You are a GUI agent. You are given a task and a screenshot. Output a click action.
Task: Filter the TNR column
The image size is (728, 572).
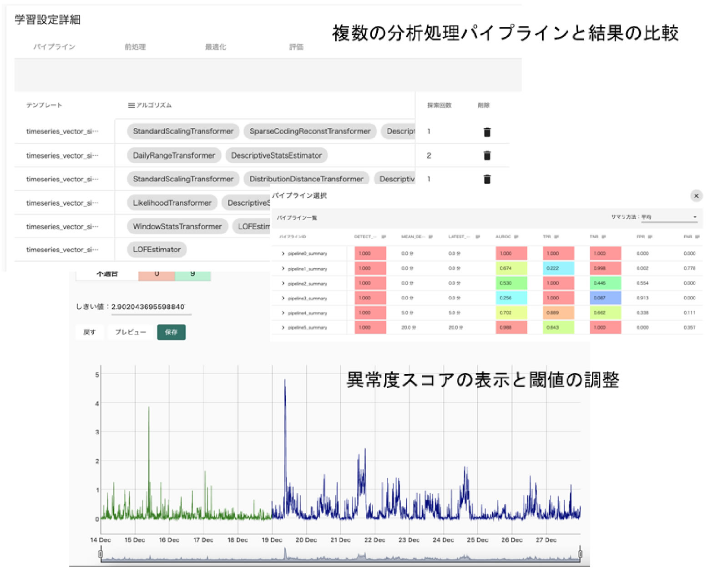coord(603,237)
